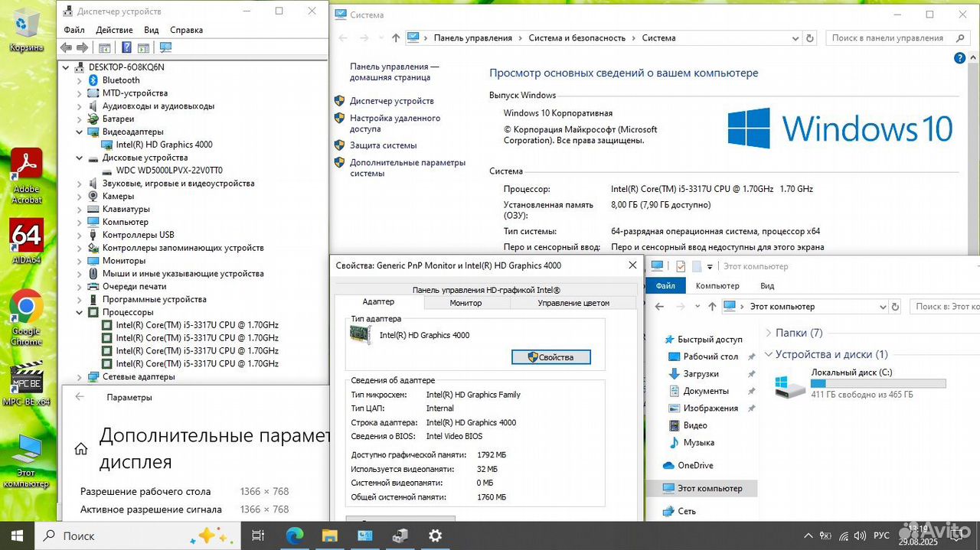Screen dimensions: 980x550
Task: Click the Properties checkmark icon in Explorer title bar
Action: (680, 266)
